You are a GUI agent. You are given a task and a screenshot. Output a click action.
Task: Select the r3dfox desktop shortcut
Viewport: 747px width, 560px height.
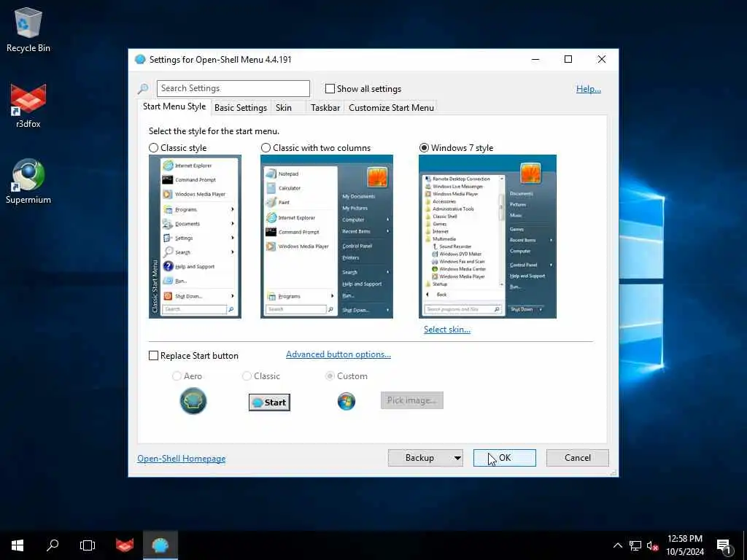pos(28,106)
